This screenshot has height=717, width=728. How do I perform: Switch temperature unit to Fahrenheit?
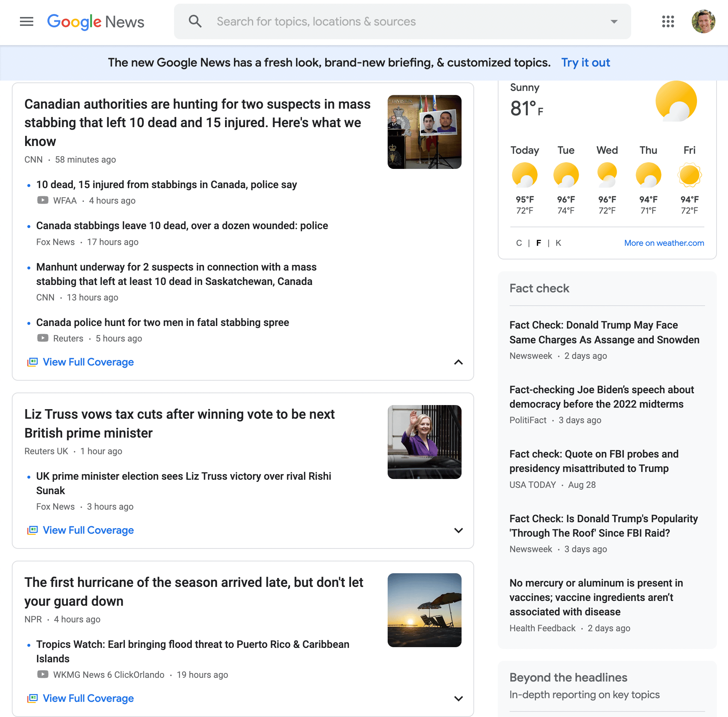(x=538, y=243)
